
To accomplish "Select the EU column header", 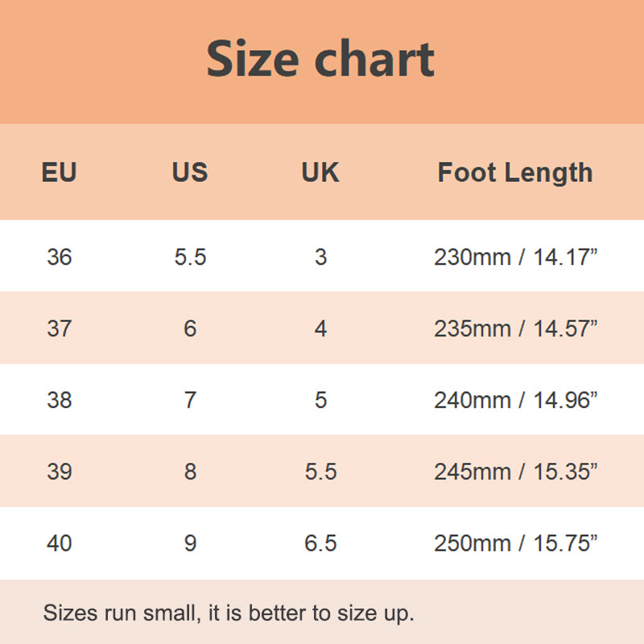I will (x=59, y=172).
